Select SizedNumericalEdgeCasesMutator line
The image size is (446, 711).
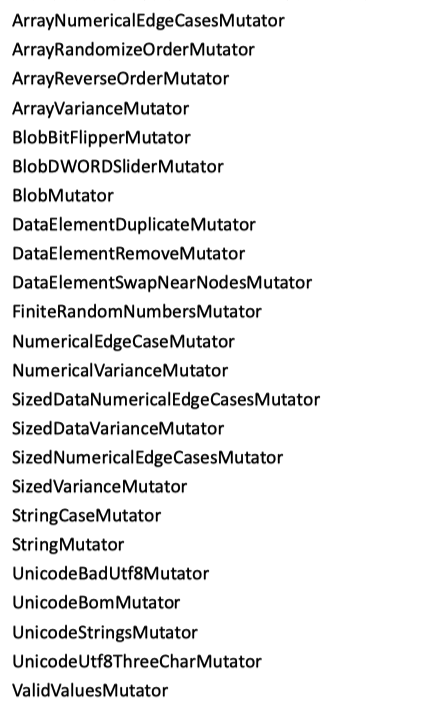coord(147,458)
